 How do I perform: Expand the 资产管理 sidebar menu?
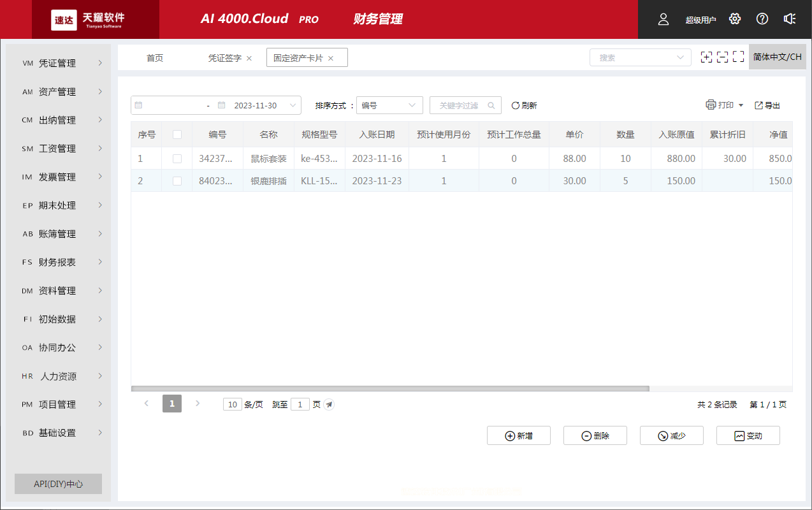[58, 91]
